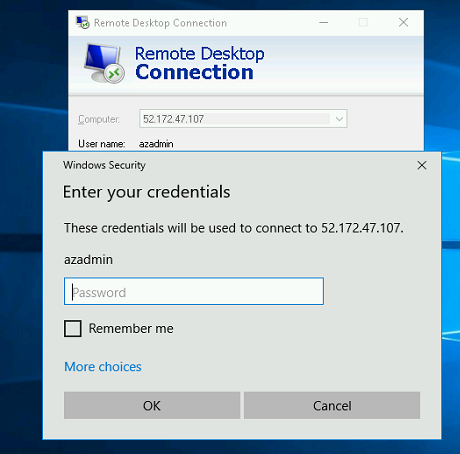Click the large monitor logo in the banner
Screen dimensions: 460x454
point(104,63)
